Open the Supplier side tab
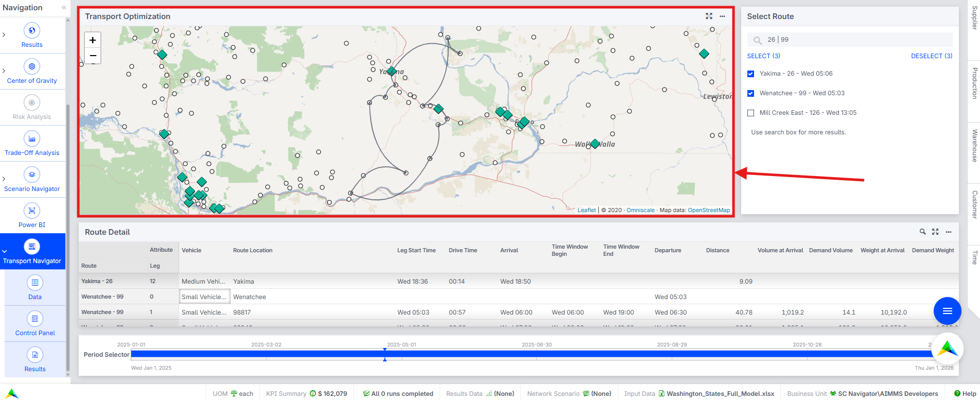 [x=974, y=18]
